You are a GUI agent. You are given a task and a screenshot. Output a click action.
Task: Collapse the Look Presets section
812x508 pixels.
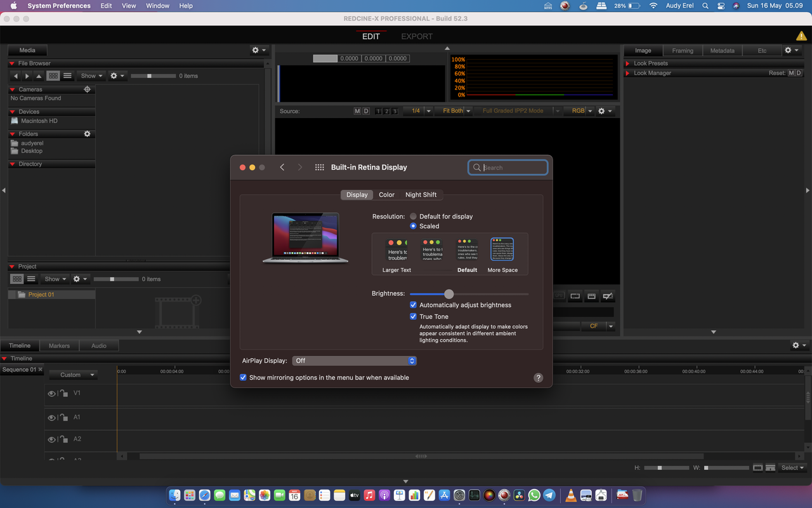coord(627,63)
